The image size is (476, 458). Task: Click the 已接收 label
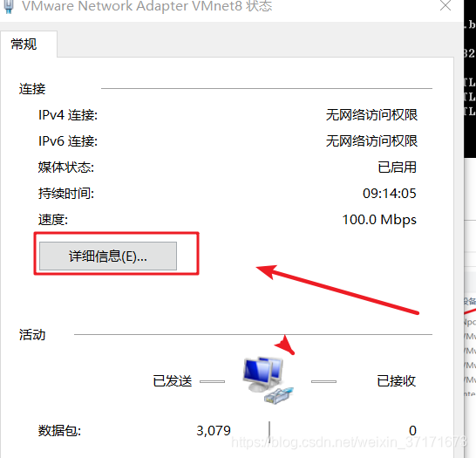tap(396, 381)
